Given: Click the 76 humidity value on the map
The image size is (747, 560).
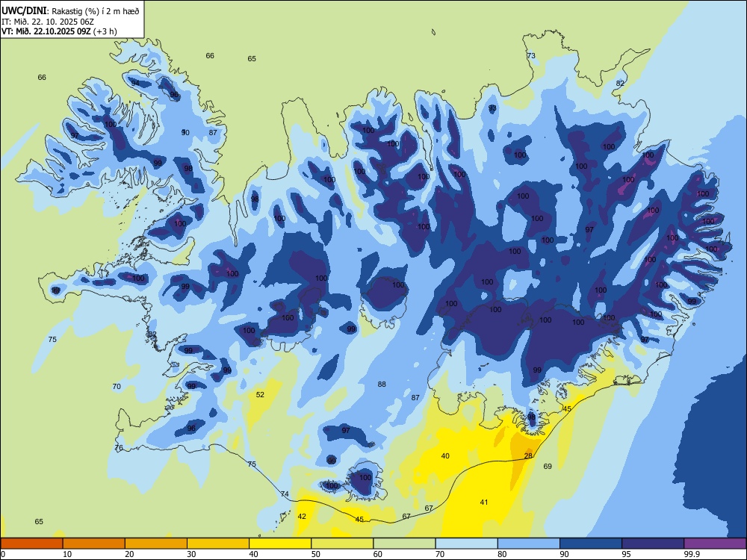Looking at the screenshot, I should point(119,447).
